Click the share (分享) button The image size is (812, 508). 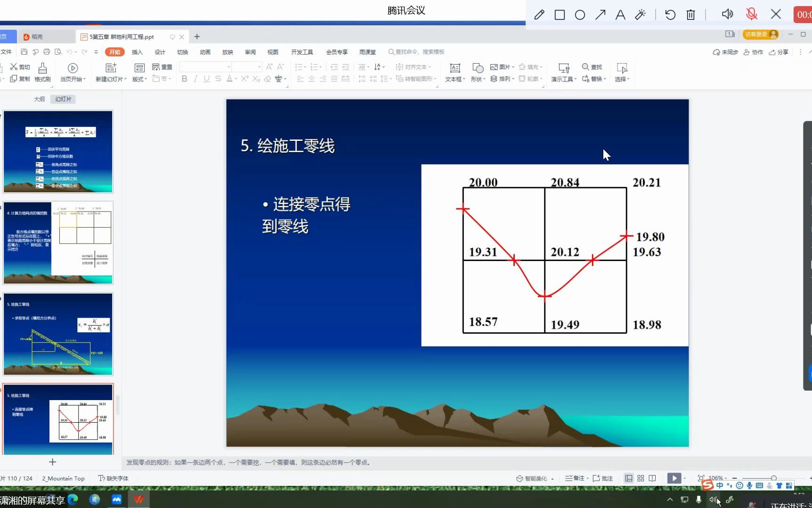tap(779, 52)
